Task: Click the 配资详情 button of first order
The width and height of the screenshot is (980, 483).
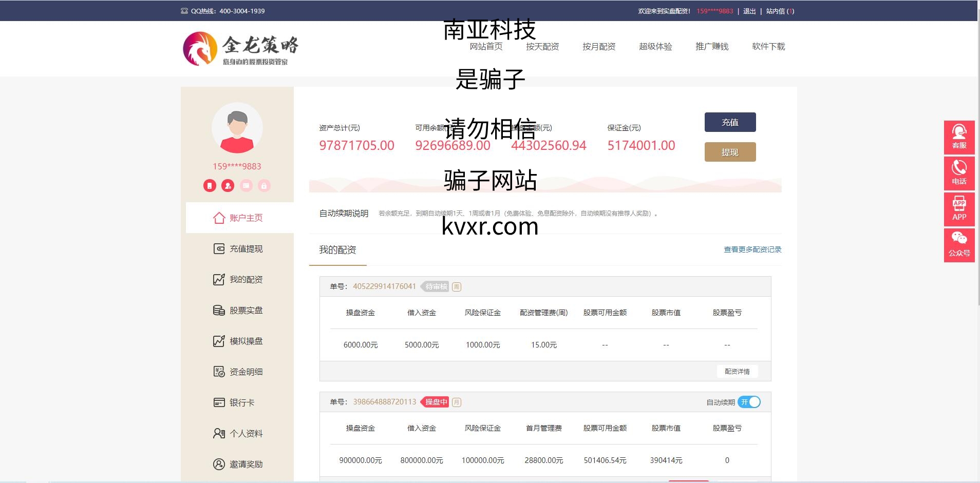Action: (x=737, y=371)
